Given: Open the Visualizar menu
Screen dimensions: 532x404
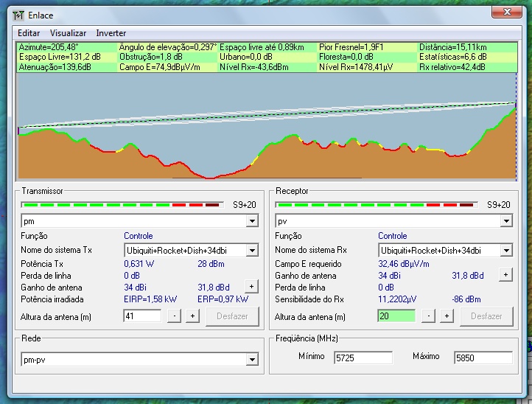Looking at the screenshot, I should tap(68, 33).
